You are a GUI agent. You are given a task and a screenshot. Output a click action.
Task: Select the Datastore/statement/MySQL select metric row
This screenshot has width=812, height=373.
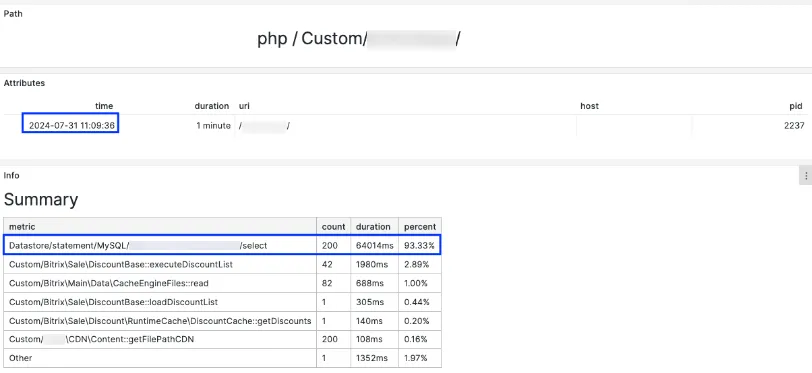point(223,246)
